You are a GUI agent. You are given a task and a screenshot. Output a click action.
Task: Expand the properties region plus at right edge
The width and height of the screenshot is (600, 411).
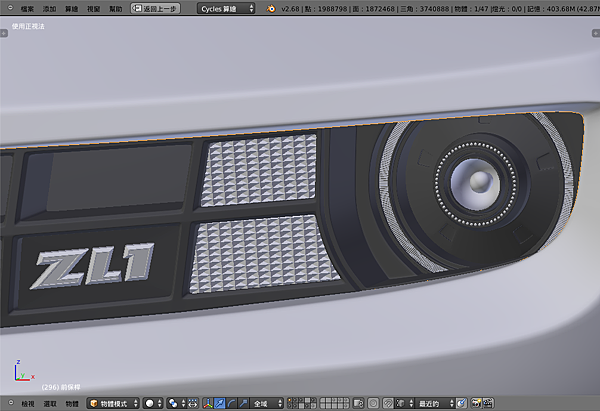point(596,34)
